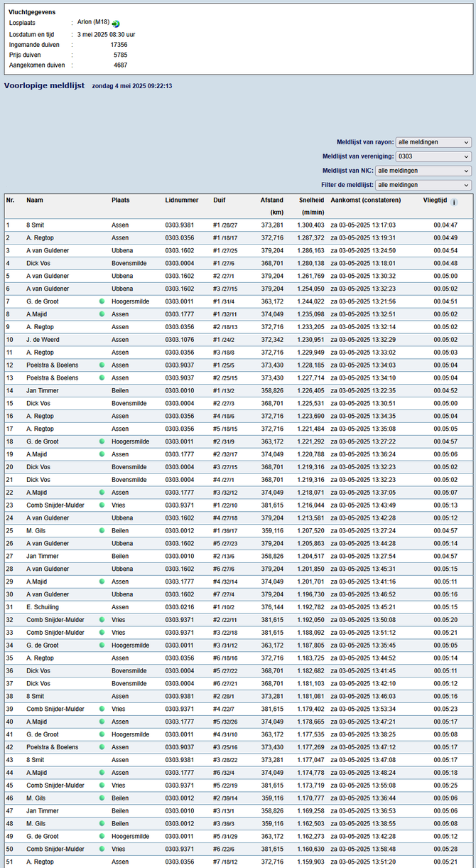Image resolution: width=476 pixels, height=868 pixels.
Task: Expand the 'Meldlijst van NIC' dropdown
Action: [x=423, y=171]
